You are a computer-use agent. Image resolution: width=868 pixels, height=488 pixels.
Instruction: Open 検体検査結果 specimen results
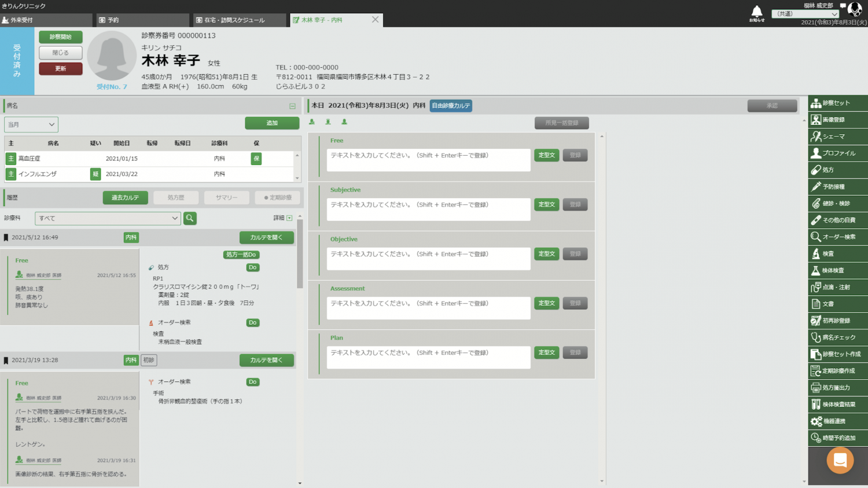pos(838,405)
